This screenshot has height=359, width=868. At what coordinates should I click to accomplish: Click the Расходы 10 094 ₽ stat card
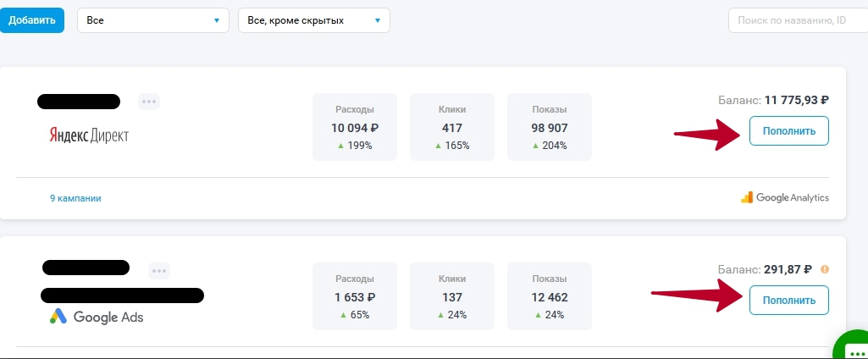(x=355, y=127)
